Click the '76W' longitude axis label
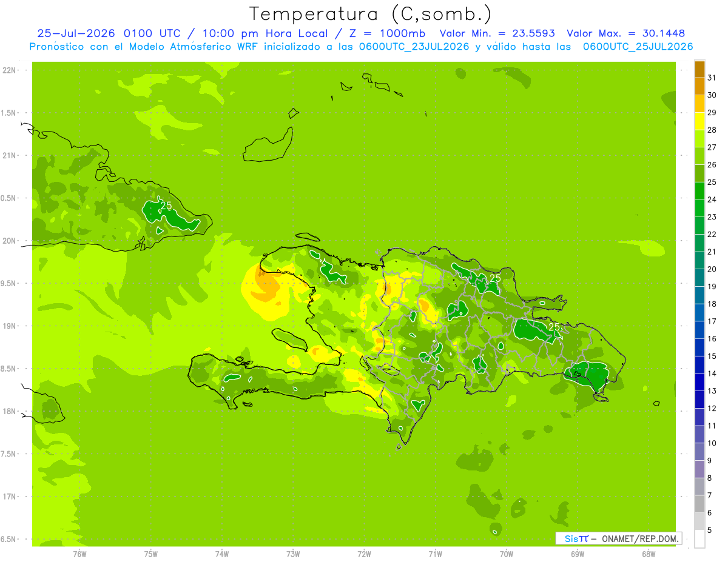Image resolution: width=728 pixels, height=562 pixels. (x=79, y=554)
